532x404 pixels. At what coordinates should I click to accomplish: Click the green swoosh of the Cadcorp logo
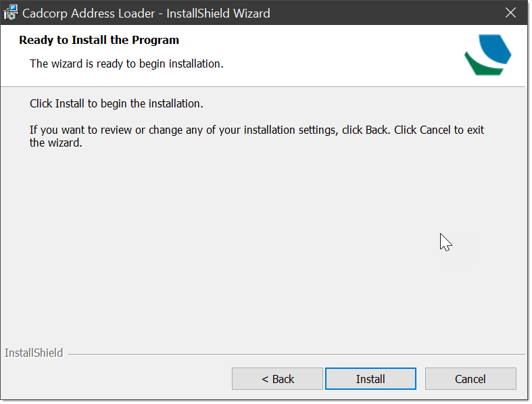point(483,64)
